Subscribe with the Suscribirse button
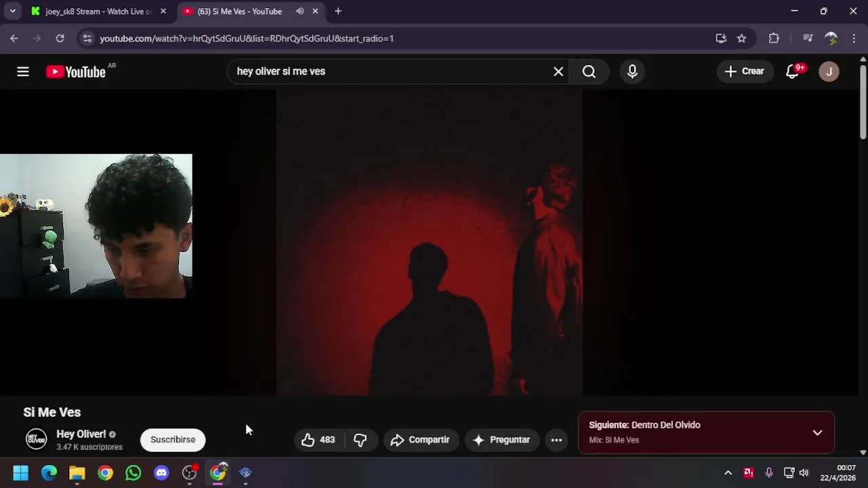The height and width of the screenshot is (488, 868). point(173,440)
